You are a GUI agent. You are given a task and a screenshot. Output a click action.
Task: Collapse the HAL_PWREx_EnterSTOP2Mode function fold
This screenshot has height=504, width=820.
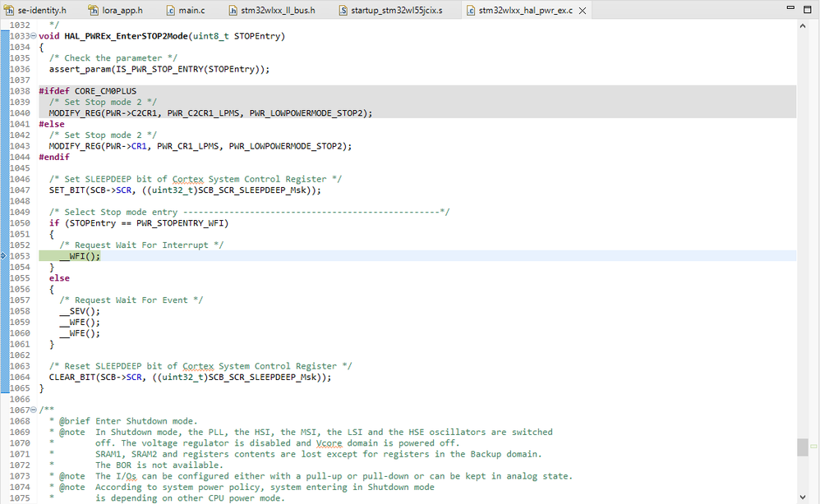34,36
